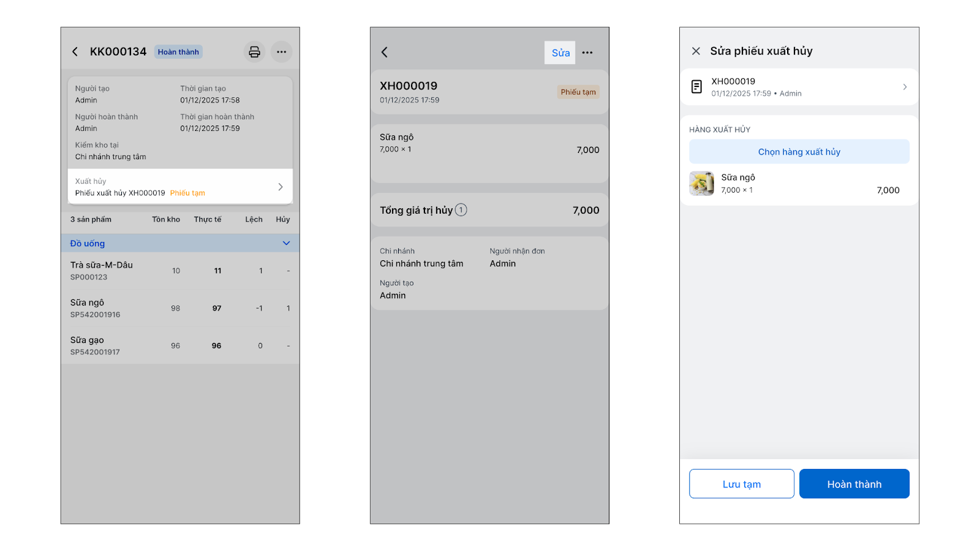Show the Tổng giá trị hủy info icon

(x=461, y=210)
